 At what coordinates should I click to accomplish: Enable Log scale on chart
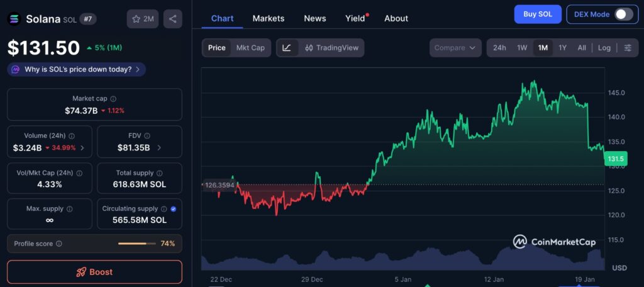coord(604,48)
